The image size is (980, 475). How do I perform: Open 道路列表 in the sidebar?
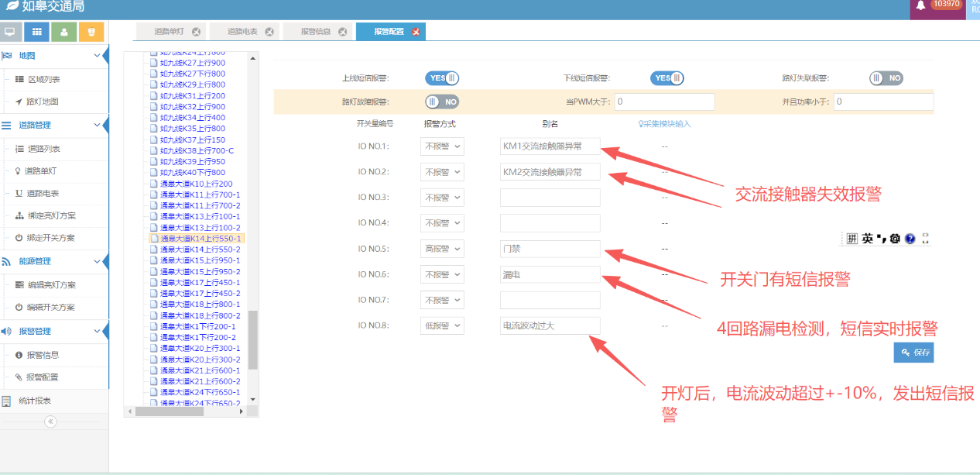pyautogui.click(x=43, y=149)
